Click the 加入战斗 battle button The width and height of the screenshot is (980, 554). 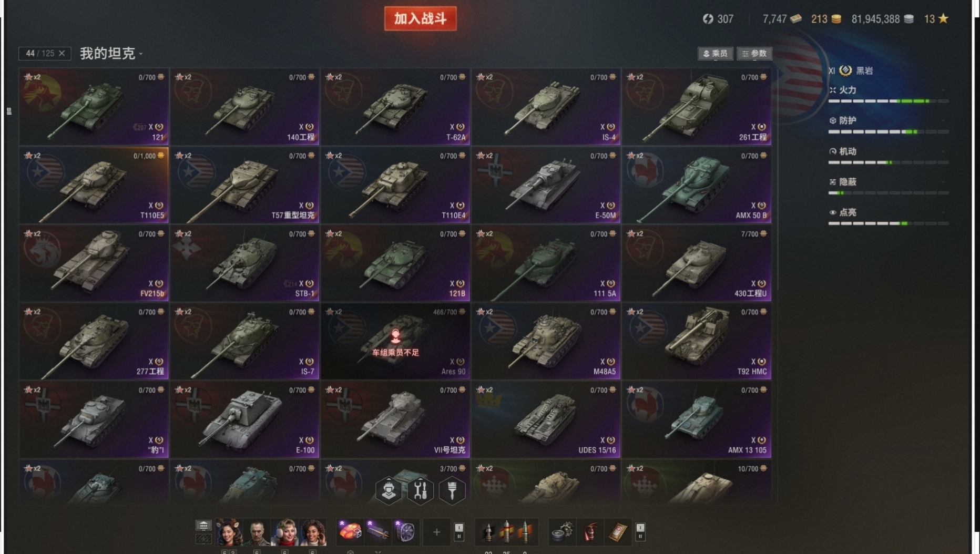(x=421, y=19)
